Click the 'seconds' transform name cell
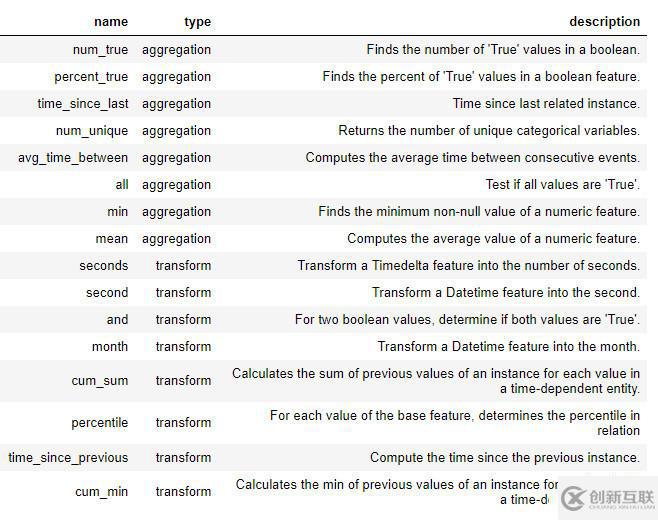 tap(104, 265)
